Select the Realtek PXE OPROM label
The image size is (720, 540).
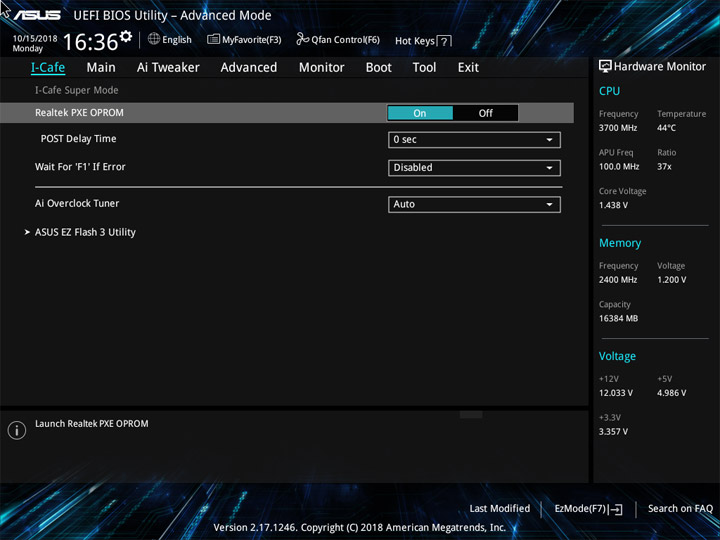click(79, 113)
